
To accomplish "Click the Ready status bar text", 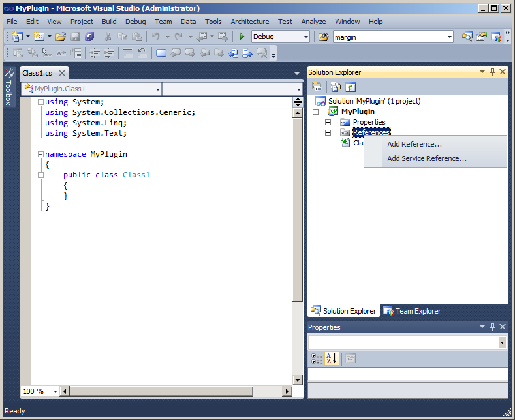I will (15, 411).
